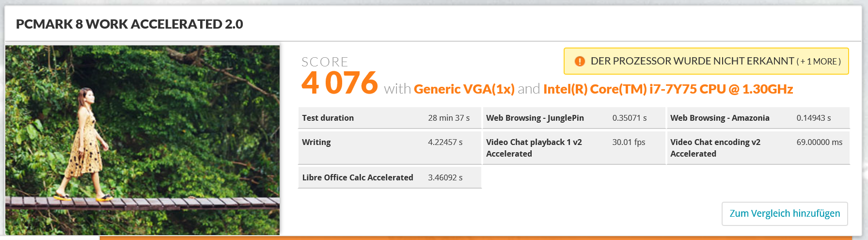This screenshot has height=240, width=868.
Task: Click the Writing result label
Action: (316, 142)
